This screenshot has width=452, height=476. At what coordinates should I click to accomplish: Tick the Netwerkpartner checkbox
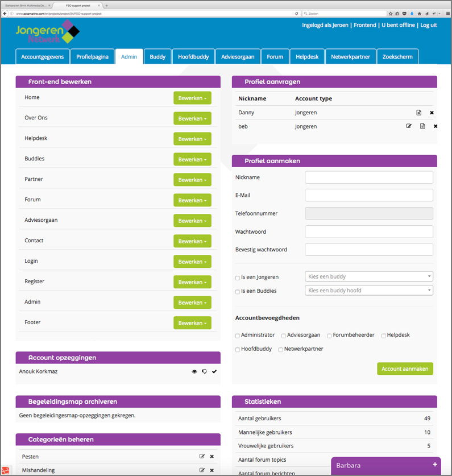281,349
